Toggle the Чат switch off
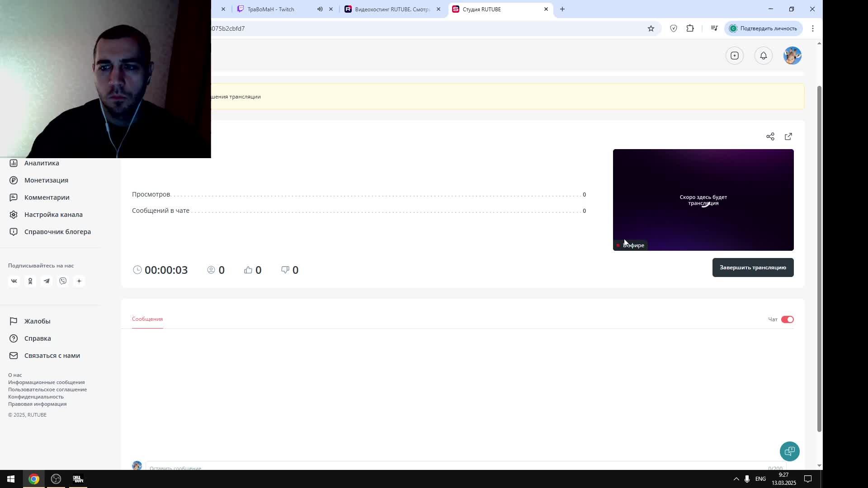Image resolution: width=868 pixels, height=488 pixels. click(x=788, y=319)
